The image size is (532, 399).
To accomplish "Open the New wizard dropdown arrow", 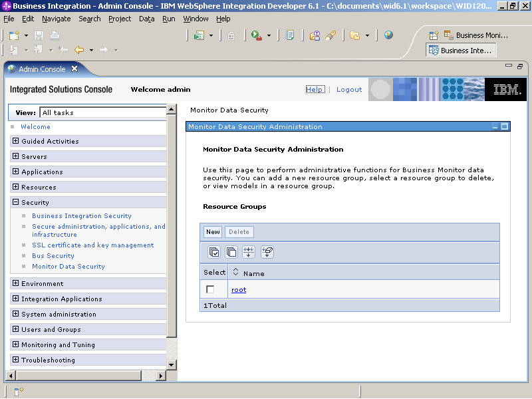I will click(x=26, y=35).
